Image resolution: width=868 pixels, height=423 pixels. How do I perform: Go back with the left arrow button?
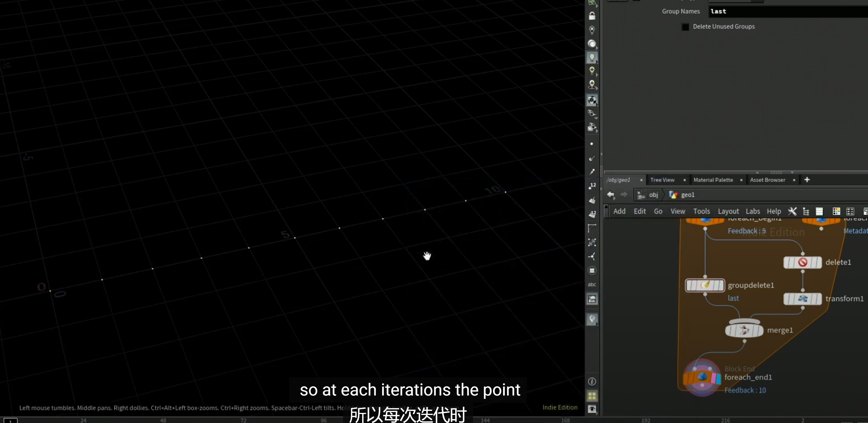[611, 195]
